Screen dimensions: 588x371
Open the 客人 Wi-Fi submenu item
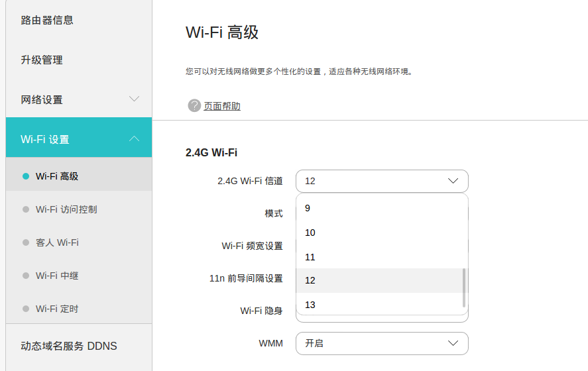(x=57, y=242)
